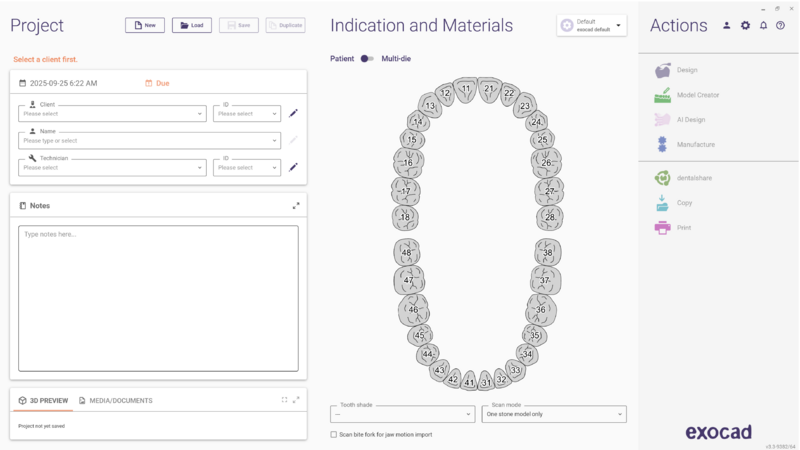800x450 pixels.
Task: Select lower molar tooth 46
Action: point(414,309)
